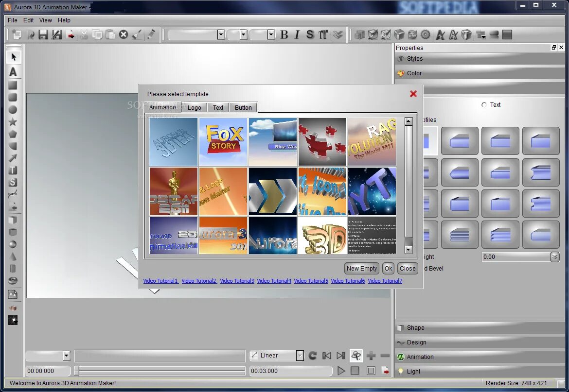569x392 pixels.
Task: Toggle the orbit animation icon beside Linear
Action: coord(356,356)
